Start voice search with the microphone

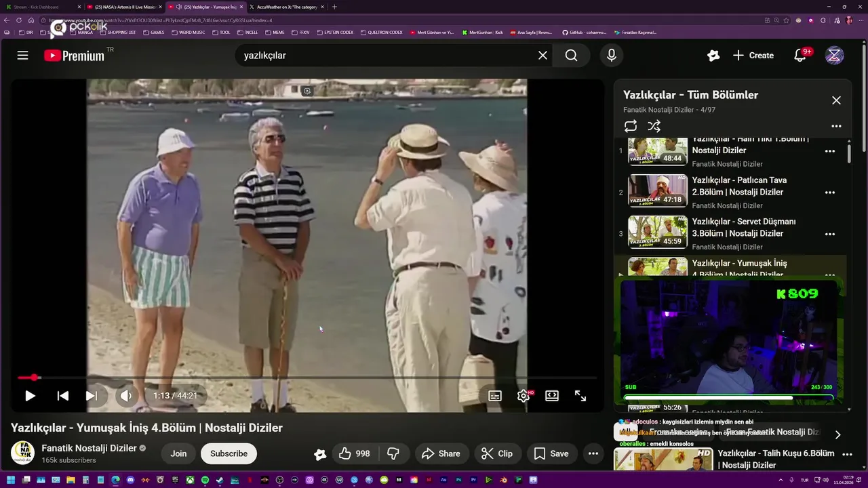pos(612,56)
